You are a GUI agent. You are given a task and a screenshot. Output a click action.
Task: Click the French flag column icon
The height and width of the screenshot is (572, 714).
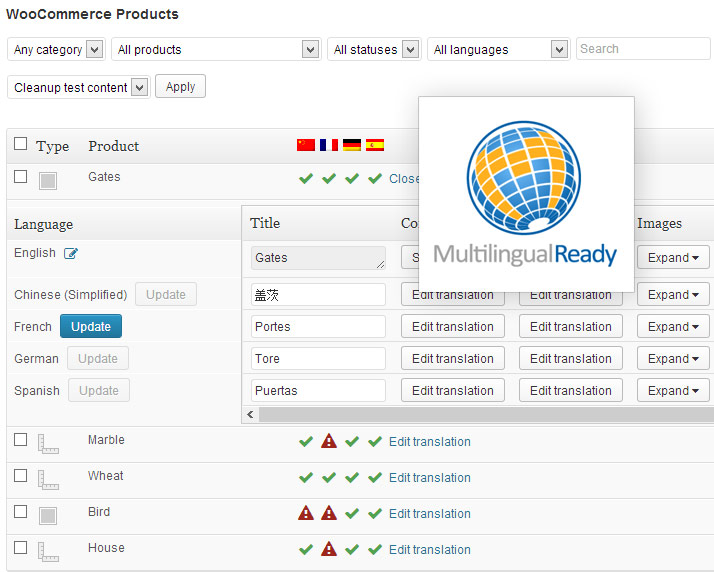click(x=329, y=145)
